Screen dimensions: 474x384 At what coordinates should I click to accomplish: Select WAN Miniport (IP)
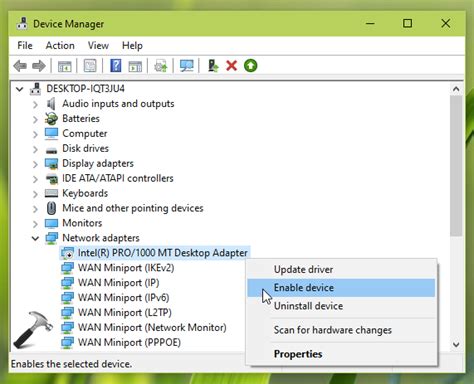(118, 283)
